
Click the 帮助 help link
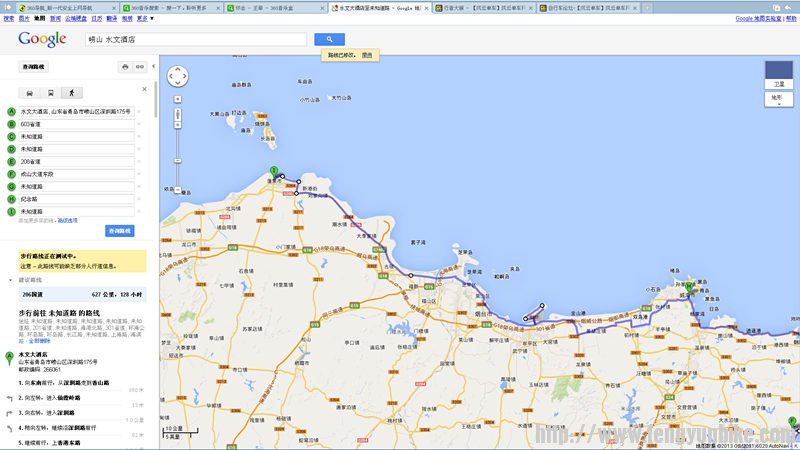point(789,18)
